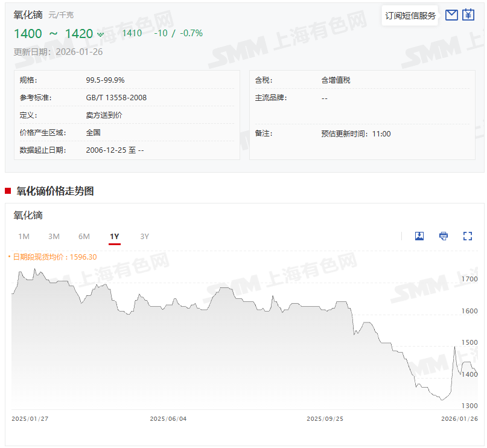
Task: Click the 1300 y-axis label
Action: pos(469,406)
